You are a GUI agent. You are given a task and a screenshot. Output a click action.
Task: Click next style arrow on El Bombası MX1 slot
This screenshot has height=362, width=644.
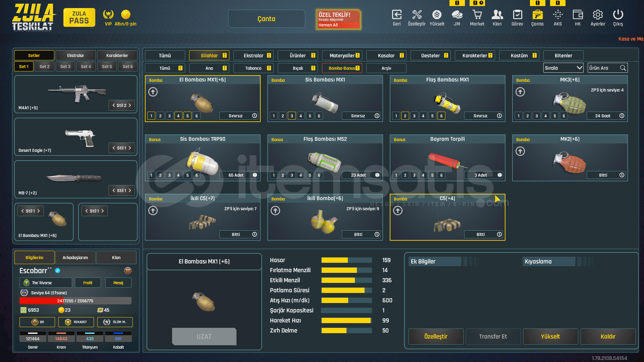(39, 211)
